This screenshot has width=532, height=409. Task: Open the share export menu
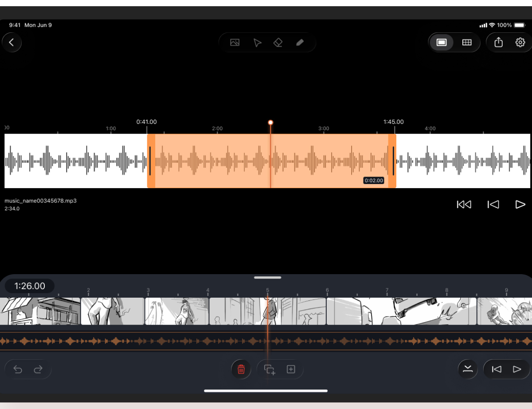point(498,43)
